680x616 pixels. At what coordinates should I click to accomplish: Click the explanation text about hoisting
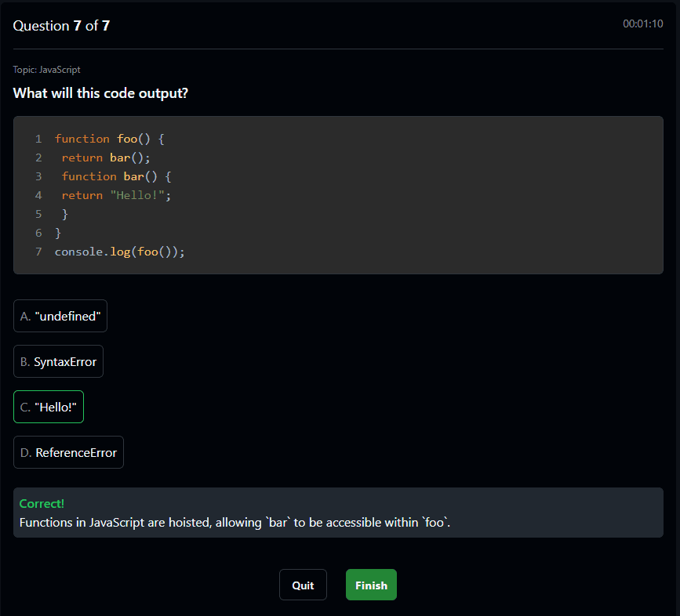(x=231, y=522)
